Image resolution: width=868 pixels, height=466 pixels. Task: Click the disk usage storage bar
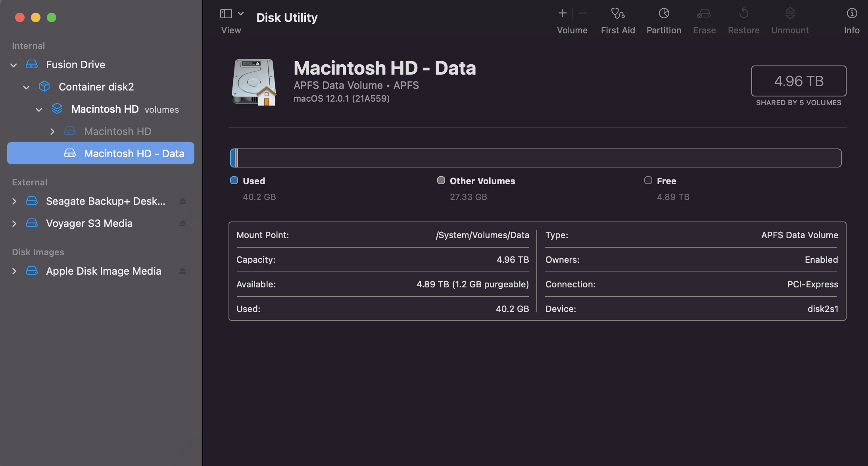click(536, 158)
